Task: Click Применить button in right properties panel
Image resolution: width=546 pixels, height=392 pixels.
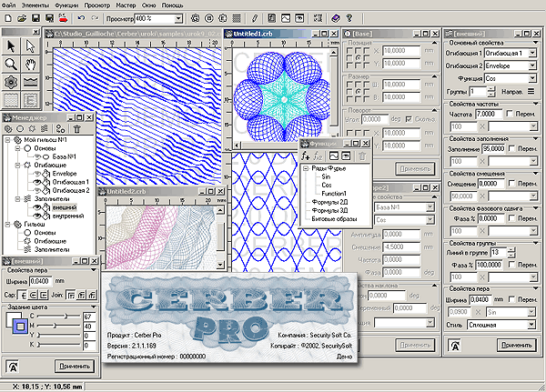Action: coord(517,345)
